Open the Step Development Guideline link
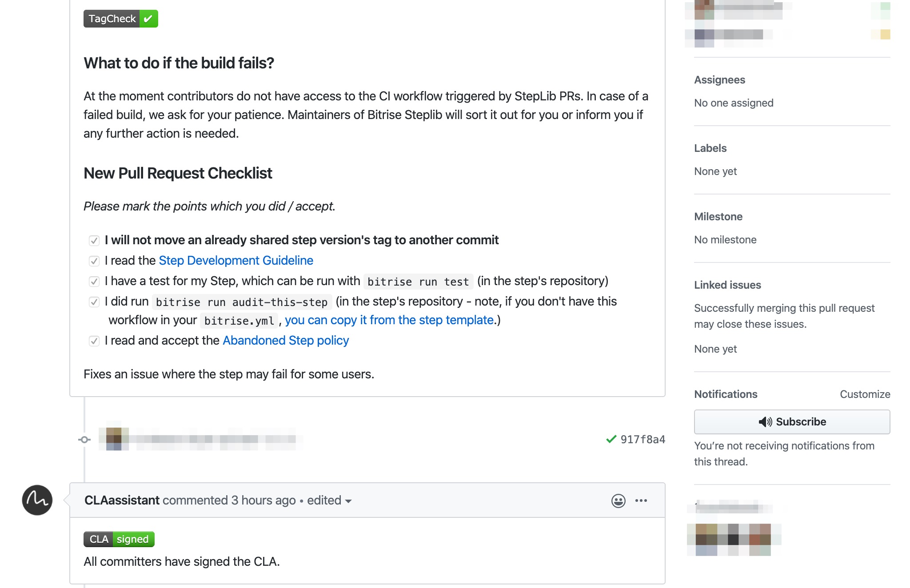 tap(236, 261)
